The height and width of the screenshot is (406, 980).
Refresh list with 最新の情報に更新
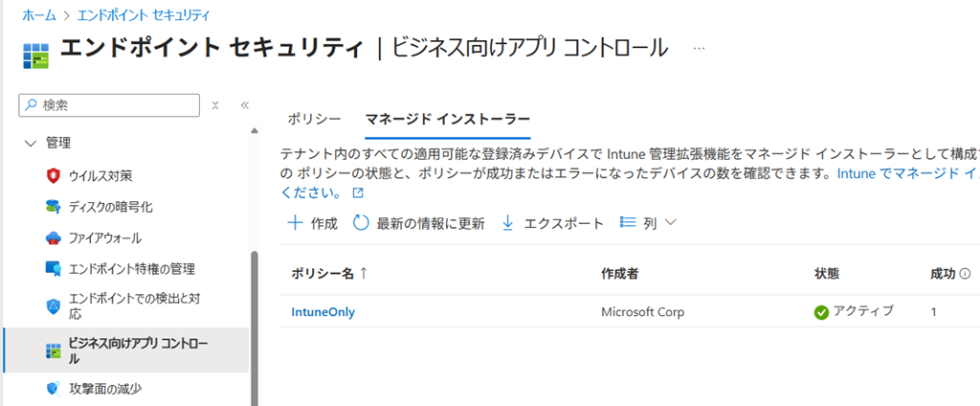(418, 223)
